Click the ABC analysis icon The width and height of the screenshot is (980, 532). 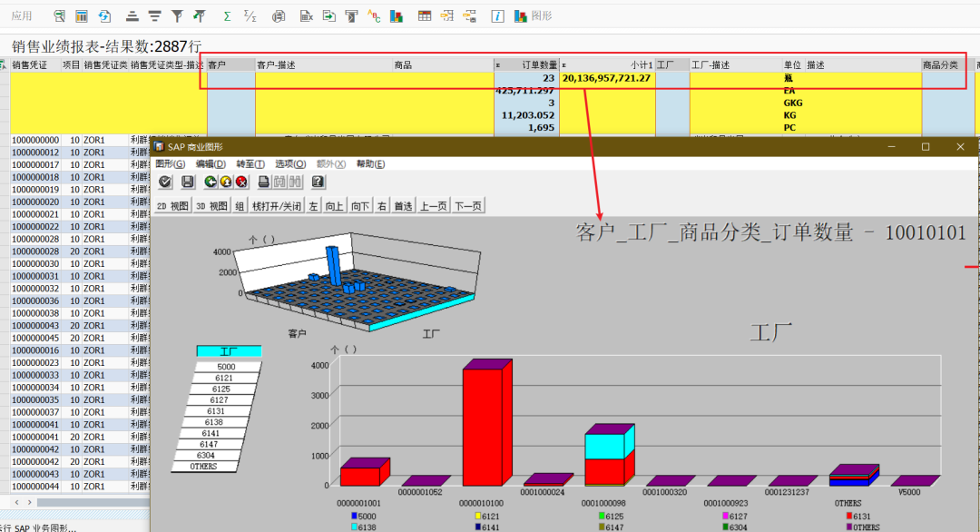(374, 16)
